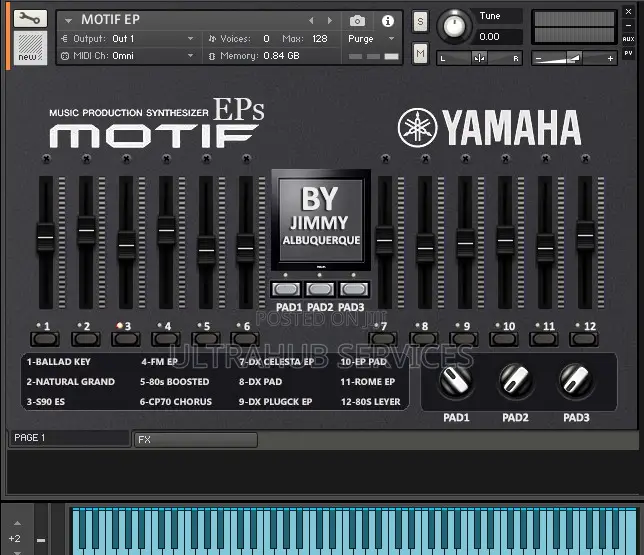
Task: Toggle the PV button
Action: [628, 53]
